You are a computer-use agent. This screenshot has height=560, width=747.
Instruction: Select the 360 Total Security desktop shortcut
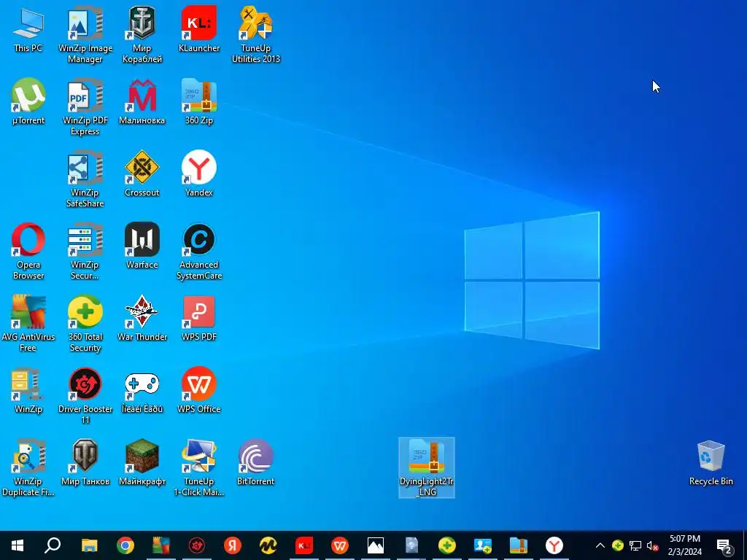[x=85, y=324]
